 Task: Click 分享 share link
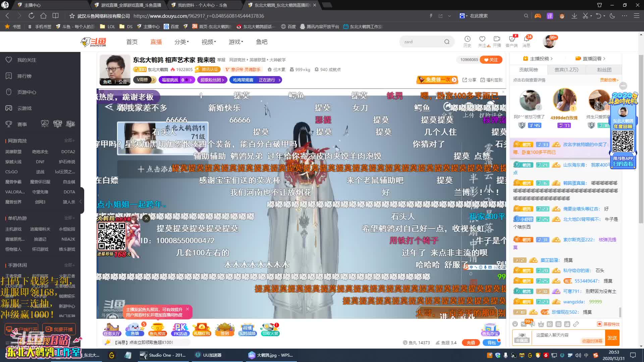(x=469, y=80)
